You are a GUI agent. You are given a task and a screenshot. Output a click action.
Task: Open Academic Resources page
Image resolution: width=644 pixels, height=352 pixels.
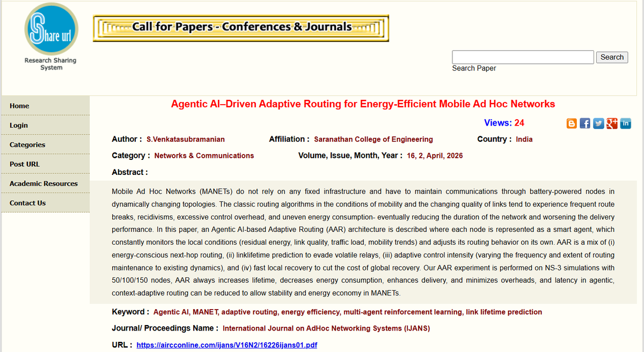[45, 184]
